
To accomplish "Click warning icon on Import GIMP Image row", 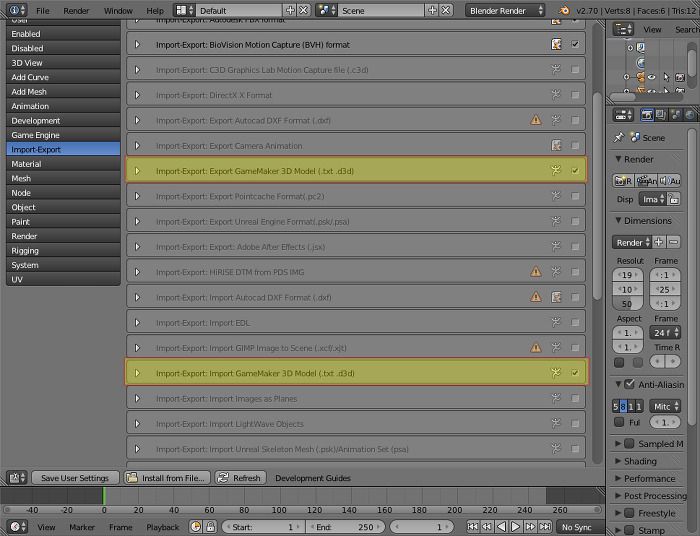I will coord(536,347).
